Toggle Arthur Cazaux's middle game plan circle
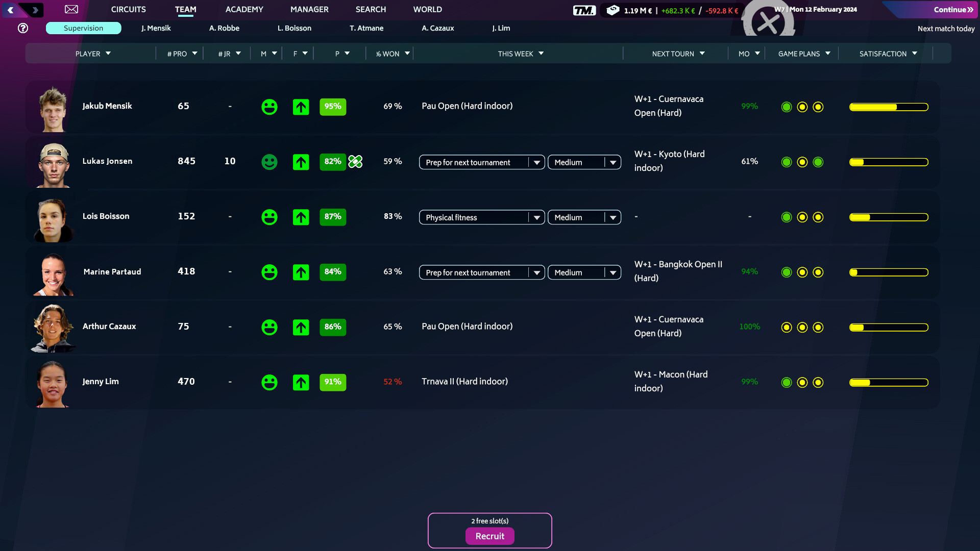The height and width of the screenshot is (551, 980). pyautogui.click(x=802, y=327)
